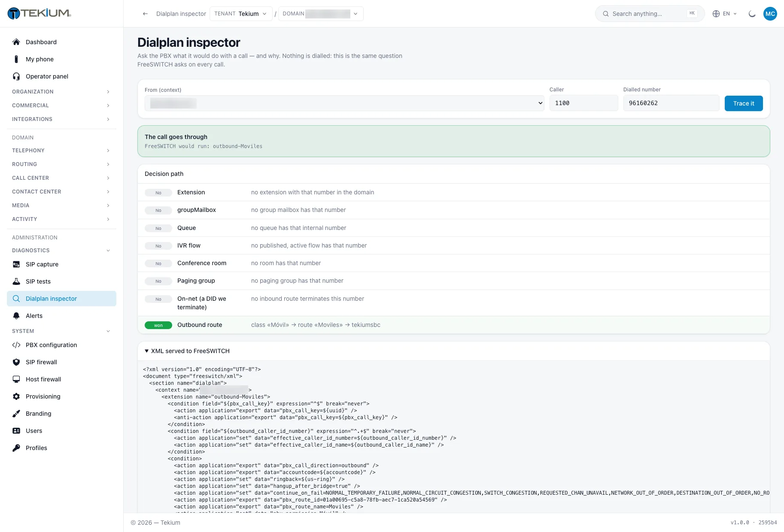Viewport: 784px width, 532px height.
Task: Open SIP capture page
Action: tap(61, 264)
